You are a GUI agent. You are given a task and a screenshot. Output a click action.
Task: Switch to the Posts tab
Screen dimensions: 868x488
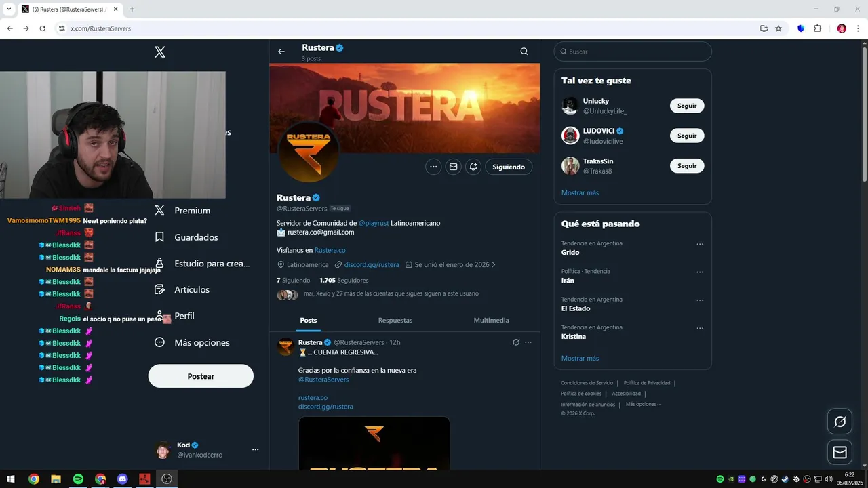tap(309, 320)
